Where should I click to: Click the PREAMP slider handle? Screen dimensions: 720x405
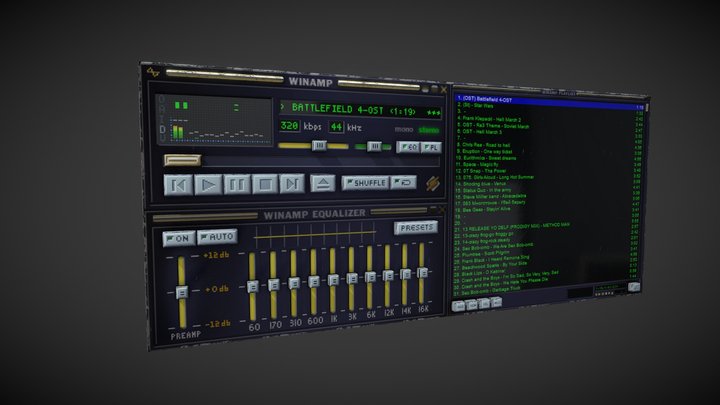[182, 292]
